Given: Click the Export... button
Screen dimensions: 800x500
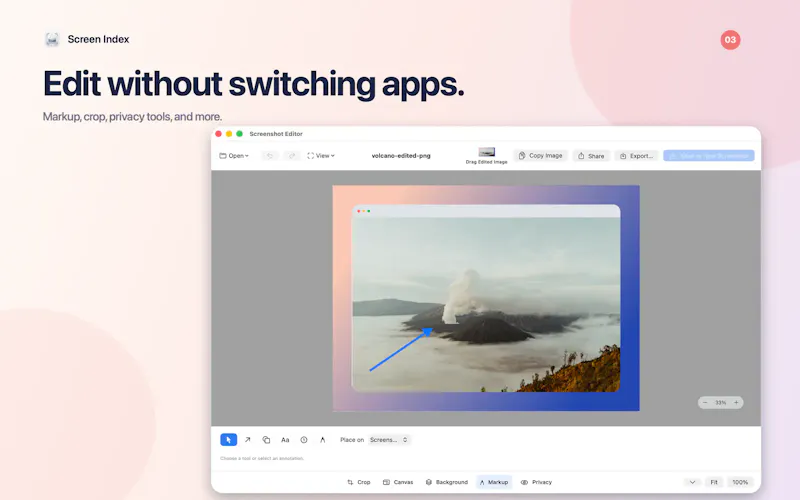Looking at the screenshot, I should (637, 156).
